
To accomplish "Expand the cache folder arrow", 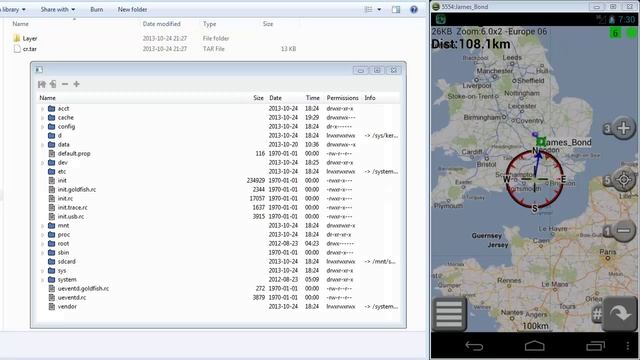I will click(42, 118).
